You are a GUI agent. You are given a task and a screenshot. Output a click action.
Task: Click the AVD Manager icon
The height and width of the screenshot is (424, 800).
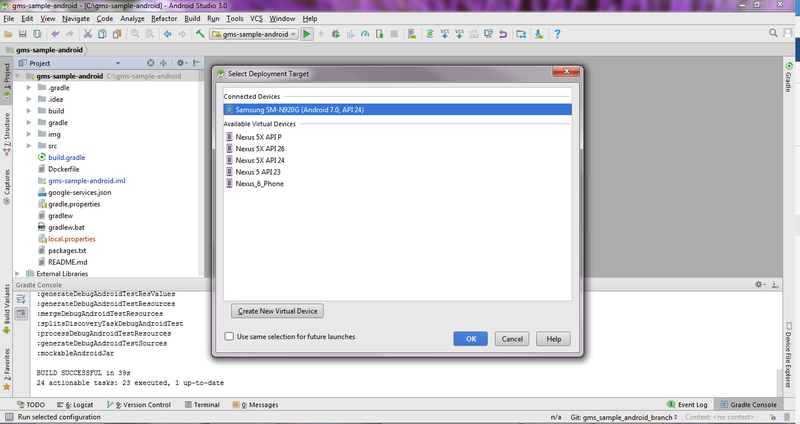click(x=412, y=34)
